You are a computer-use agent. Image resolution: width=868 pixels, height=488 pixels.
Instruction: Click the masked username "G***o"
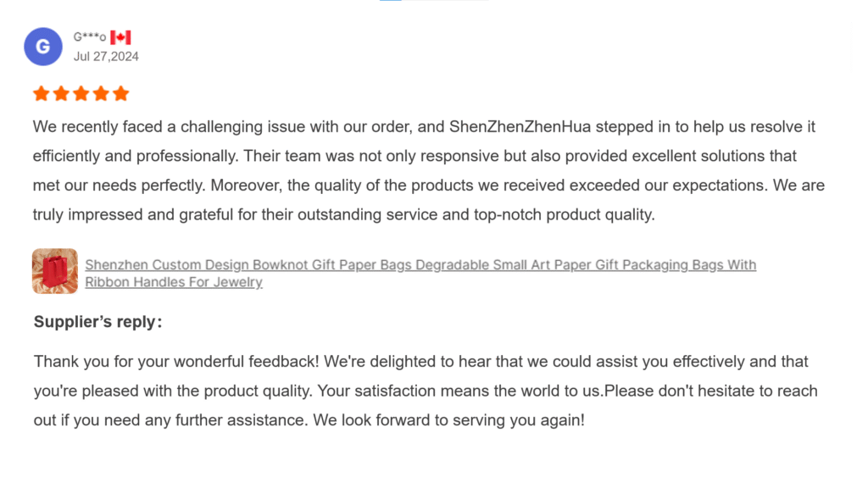[x=90, y=37]
